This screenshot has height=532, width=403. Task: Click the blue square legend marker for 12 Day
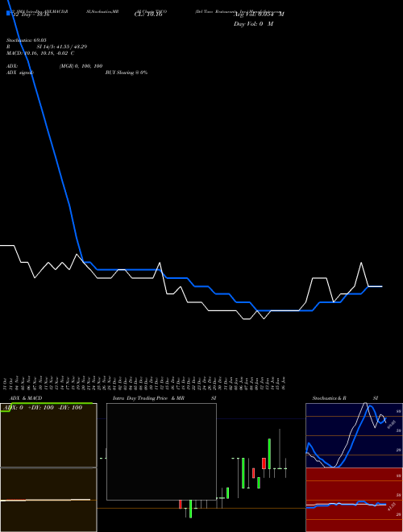coord(8,13)
